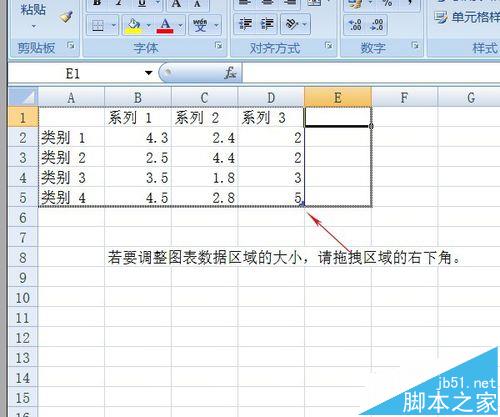
Task: Click the Format Painter brush icon
Action: click(66, 16)
